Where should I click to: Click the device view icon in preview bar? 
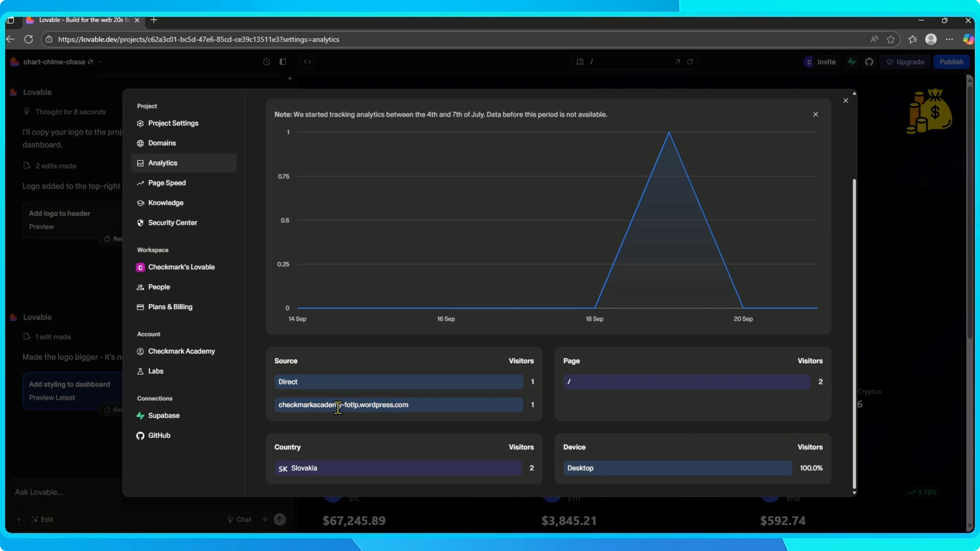click(579, 61)
